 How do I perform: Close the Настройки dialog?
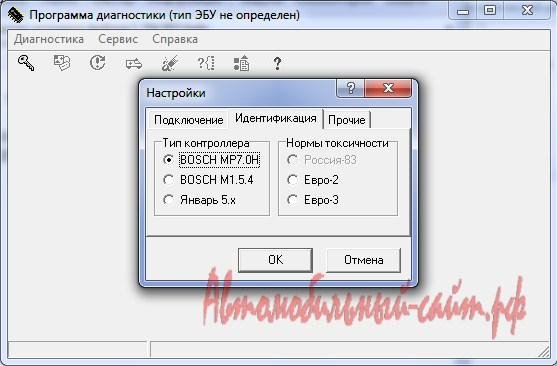click(388, 88)
